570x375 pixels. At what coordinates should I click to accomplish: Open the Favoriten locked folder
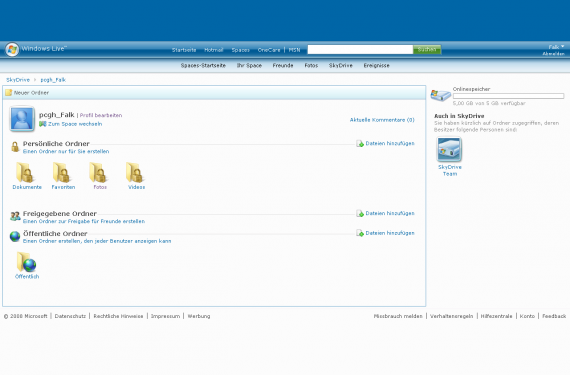(x=61, y=172)
